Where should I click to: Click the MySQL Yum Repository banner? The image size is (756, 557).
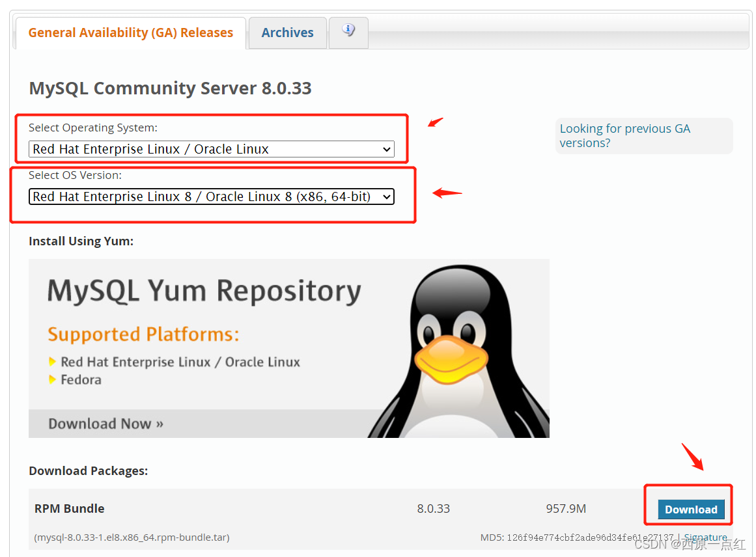289,348
